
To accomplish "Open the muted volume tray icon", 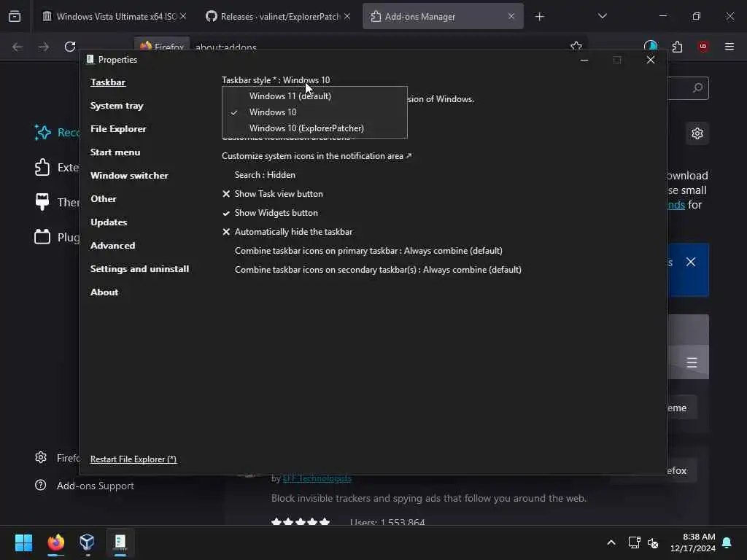I will coord(653,542).
